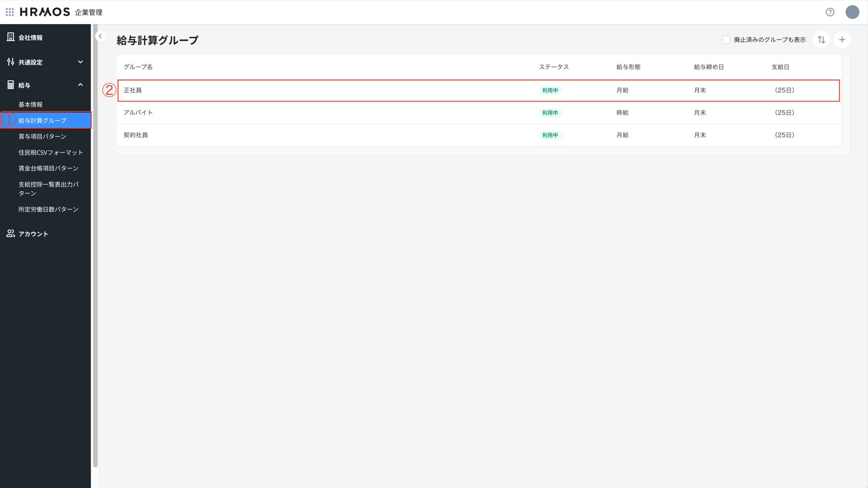Open the user avatar menu

click(x=852, y=12)
